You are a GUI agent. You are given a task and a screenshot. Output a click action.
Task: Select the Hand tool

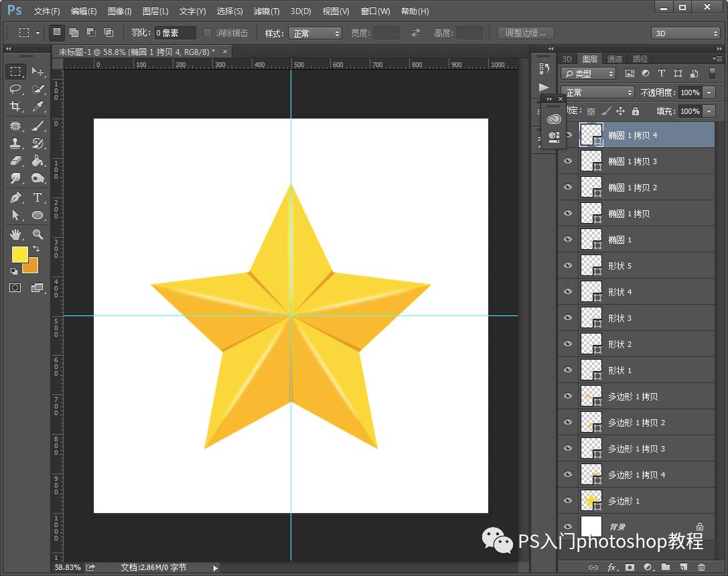15,234
